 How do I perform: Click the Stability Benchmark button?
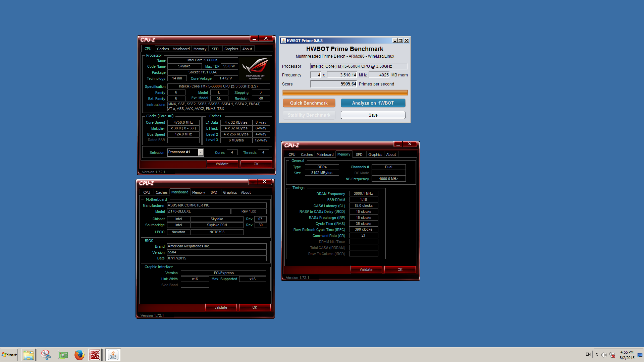click(x=309, y=115)
